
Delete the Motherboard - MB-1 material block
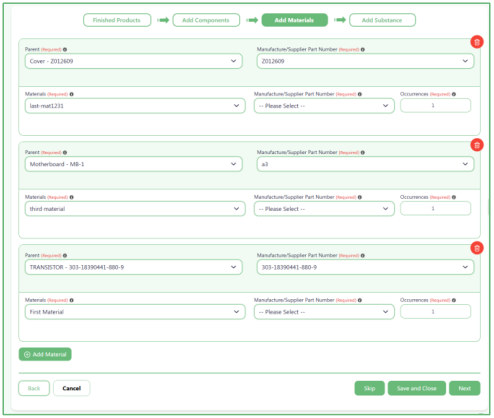[477, 145]
